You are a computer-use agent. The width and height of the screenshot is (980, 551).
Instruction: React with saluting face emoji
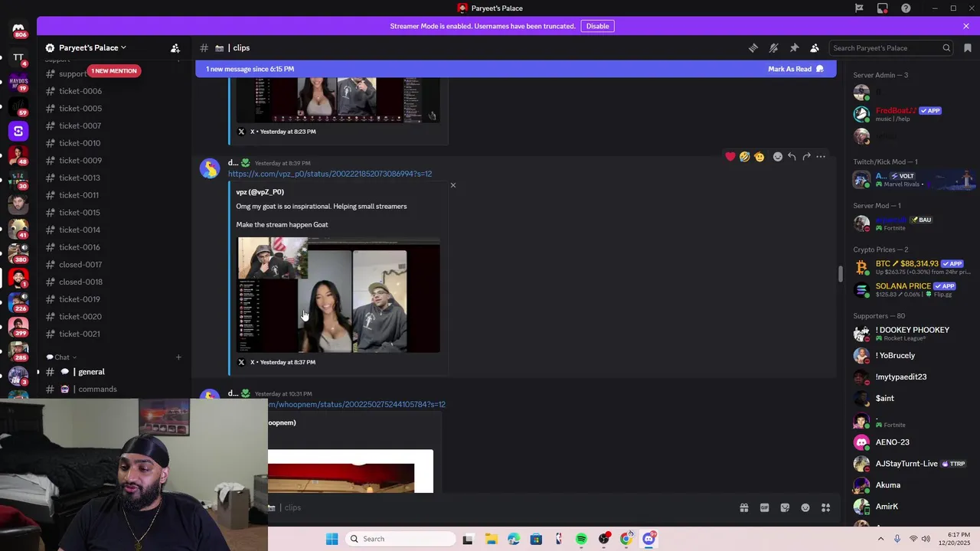coord(759,157)
